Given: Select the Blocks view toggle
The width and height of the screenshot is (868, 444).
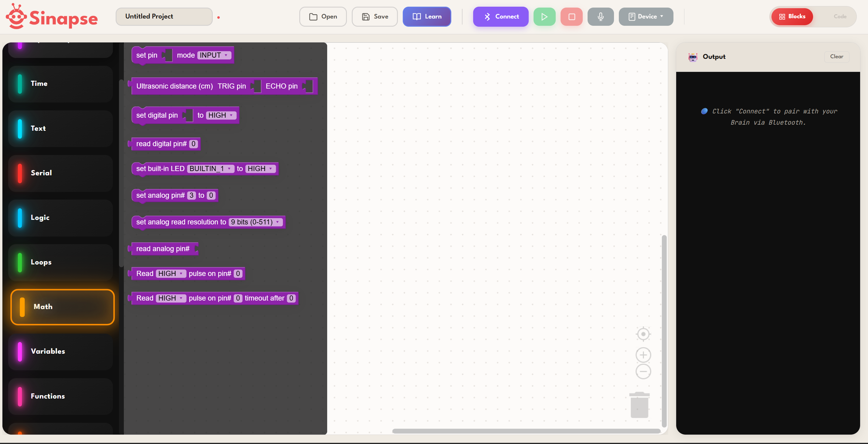Looking at the screenshot, I should point(792,16).
